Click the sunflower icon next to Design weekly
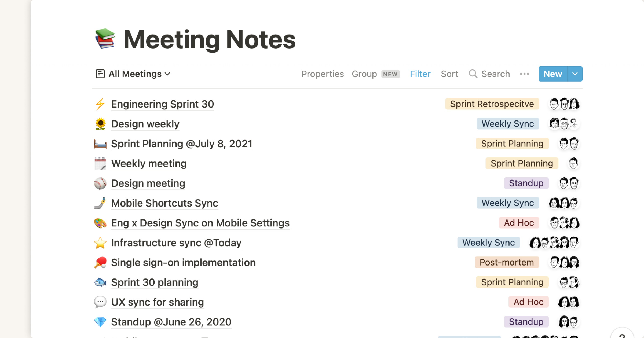This screenshot has height=338, width=644. coord(100,124)
